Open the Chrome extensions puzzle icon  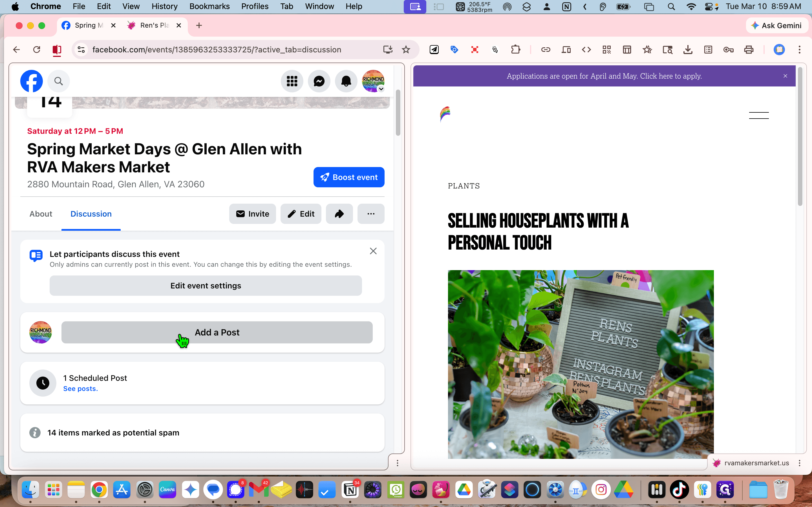pyautogui.click(x=515, y=50)
